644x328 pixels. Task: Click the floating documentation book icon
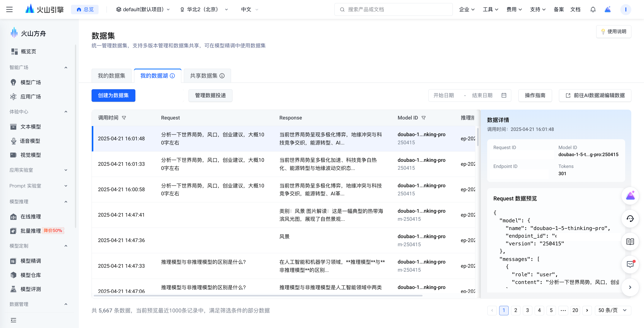point(630,242)
